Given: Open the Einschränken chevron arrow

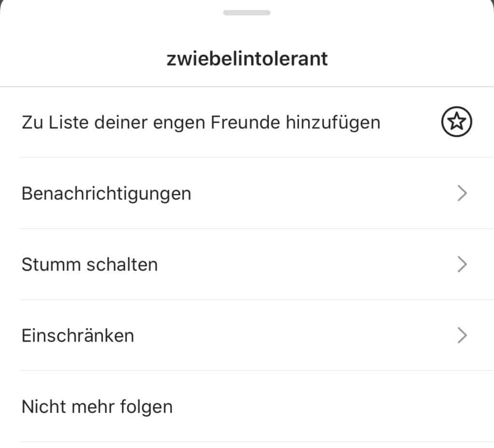Looking at the screenshot, I should pos(462,335).
